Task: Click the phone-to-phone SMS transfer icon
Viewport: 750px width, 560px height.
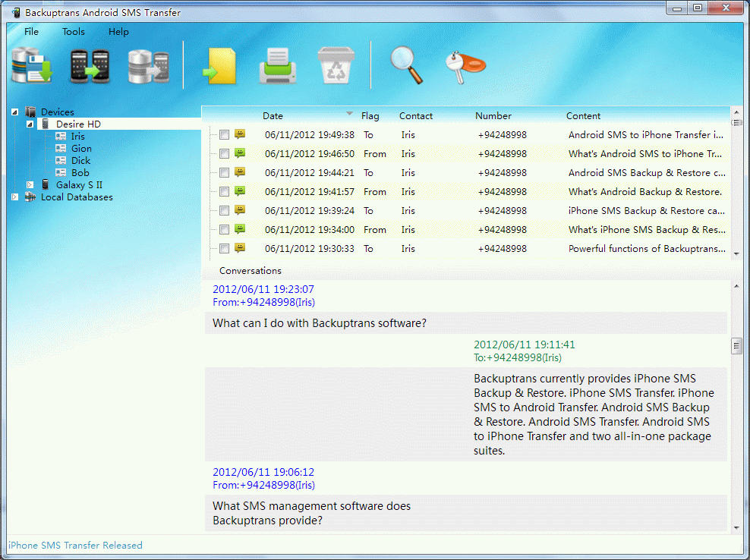Action: coord(91,66)
